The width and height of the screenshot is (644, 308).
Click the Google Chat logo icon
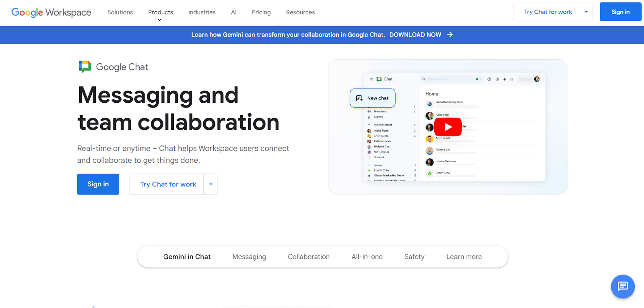tap(85, 66)
